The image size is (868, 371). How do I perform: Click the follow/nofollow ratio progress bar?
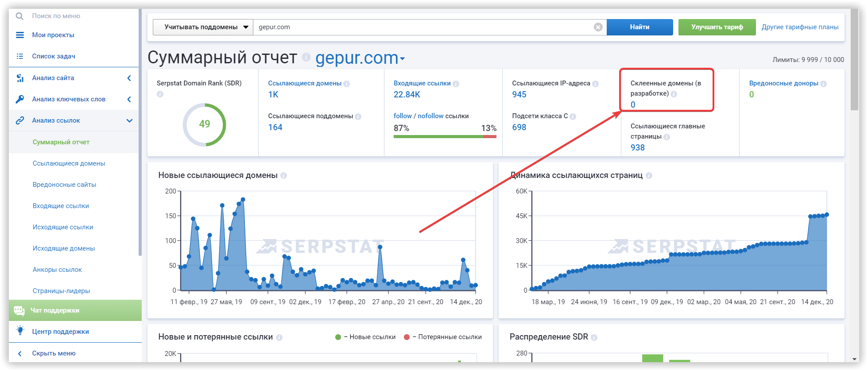[x=445, y=137]
